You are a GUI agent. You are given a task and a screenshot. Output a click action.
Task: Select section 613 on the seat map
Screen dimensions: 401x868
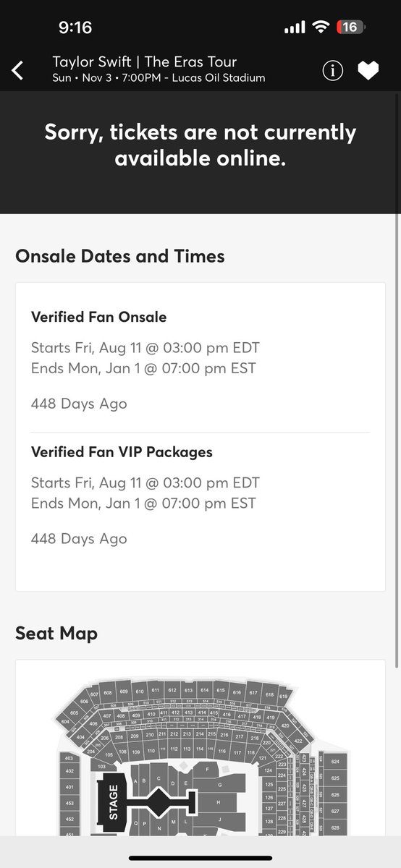tap(189, 691)
